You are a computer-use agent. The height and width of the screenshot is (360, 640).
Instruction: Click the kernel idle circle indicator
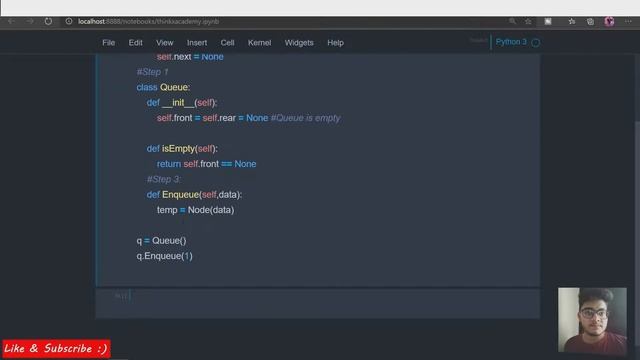pyautogui.click(x=536, y=42)
